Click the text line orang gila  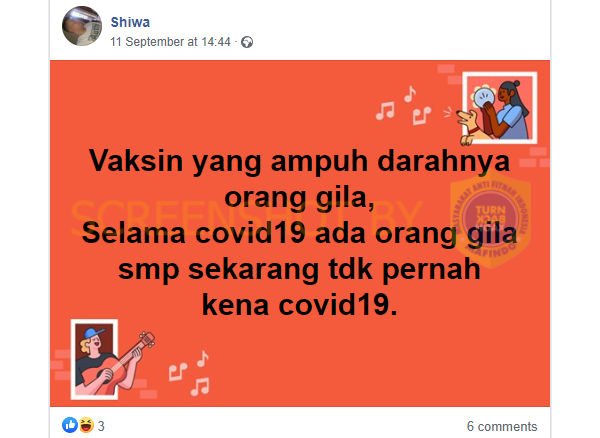pyautogui.click(x=299, y=198)
